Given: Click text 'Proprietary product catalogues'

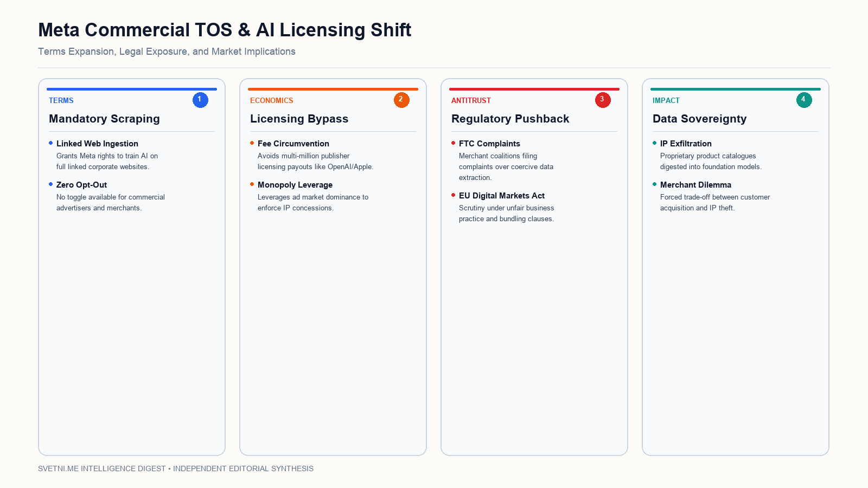Looking at the screenshot, I should pyautogui.click(x=708, y=156).
